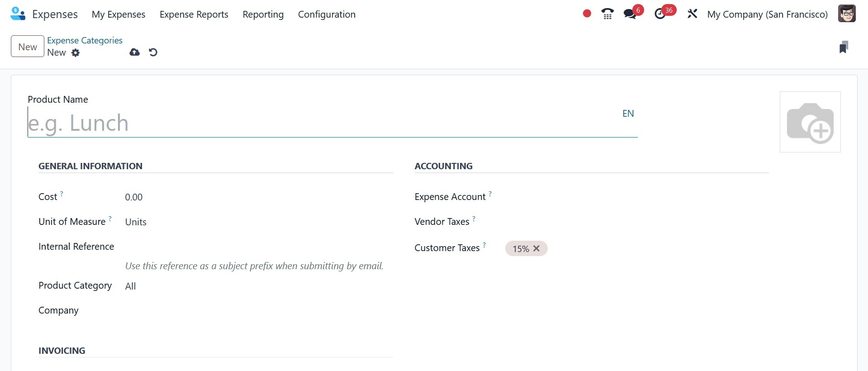
Task: Click the Company field
Action: [x=259, y=311]
